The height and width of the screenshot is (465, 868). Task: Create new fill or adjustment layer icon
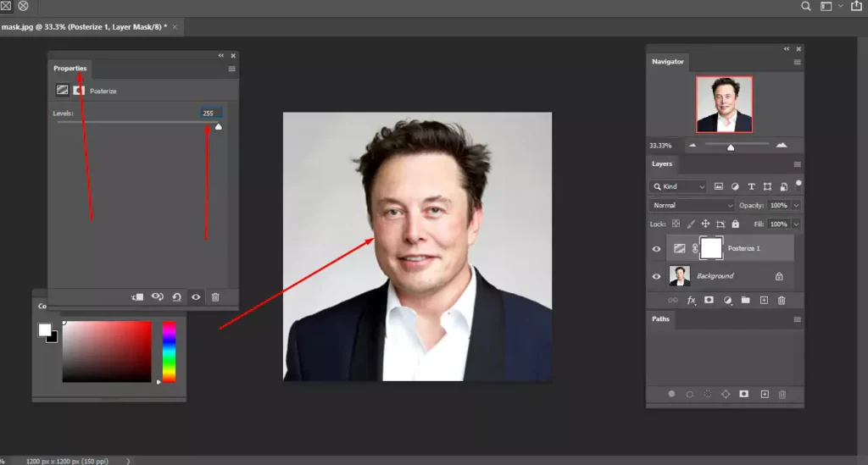click(x=727, y=300)
